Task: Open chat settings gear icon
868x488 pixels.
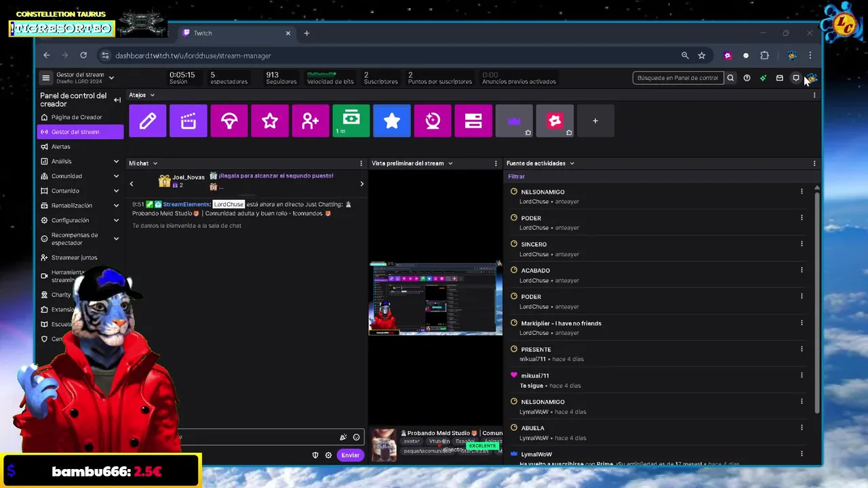Action: (328, 455)
